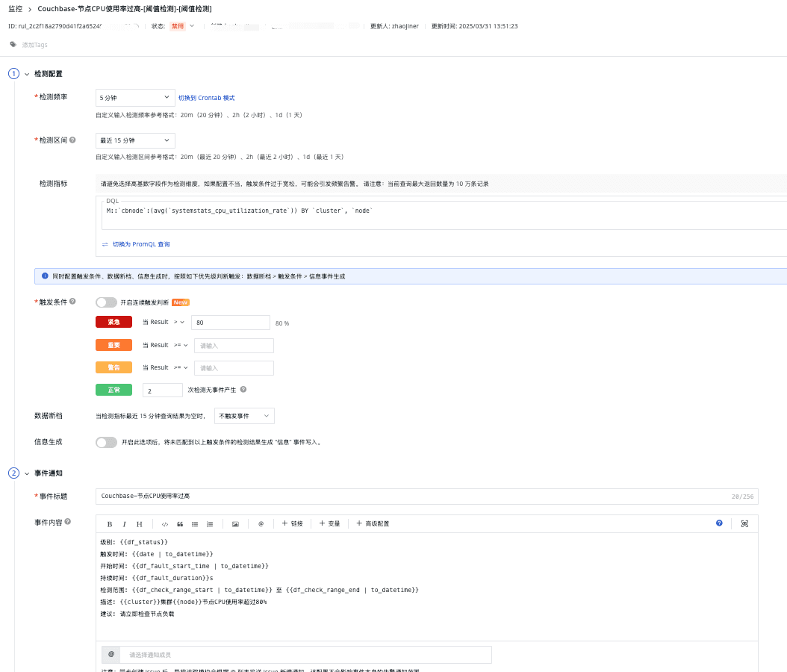Screen dimensions: 787x672
Task: Click the 事件标题 input field
Action: click(426, 496)
